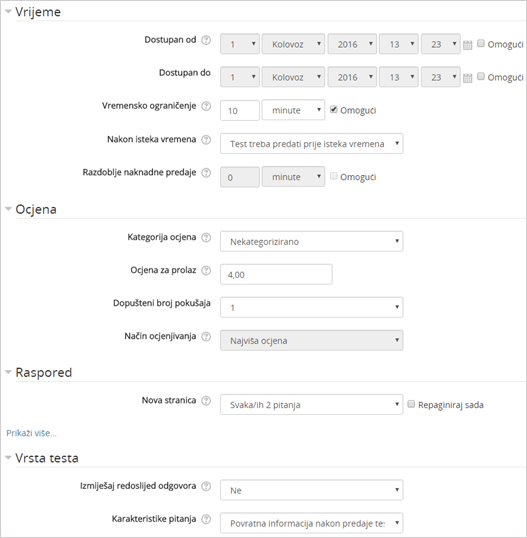Screen dimensions: 527x538
Task: Uncheck Omogući for Vremensko ograničenje
Action: click(333, 109)
